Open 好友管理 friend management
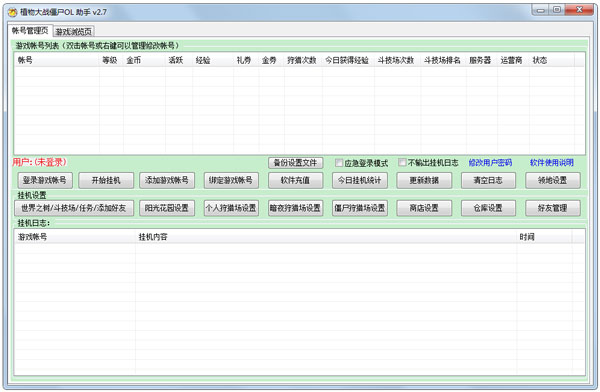 pos(553,208)
